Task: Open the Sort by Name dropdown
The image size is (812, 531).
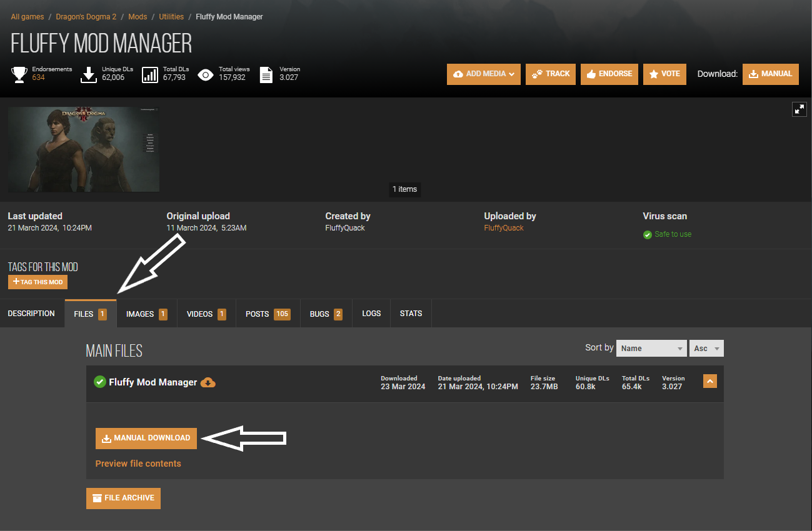Action: tap(652, 349)
